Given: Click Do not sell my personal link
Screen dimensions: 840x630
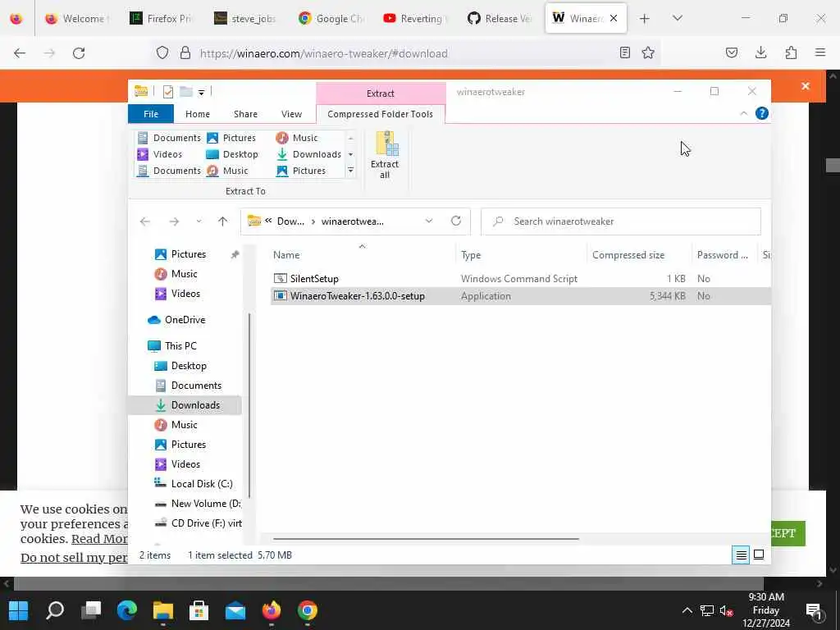Looking at the screenshot, I should (x=74, y=557).
